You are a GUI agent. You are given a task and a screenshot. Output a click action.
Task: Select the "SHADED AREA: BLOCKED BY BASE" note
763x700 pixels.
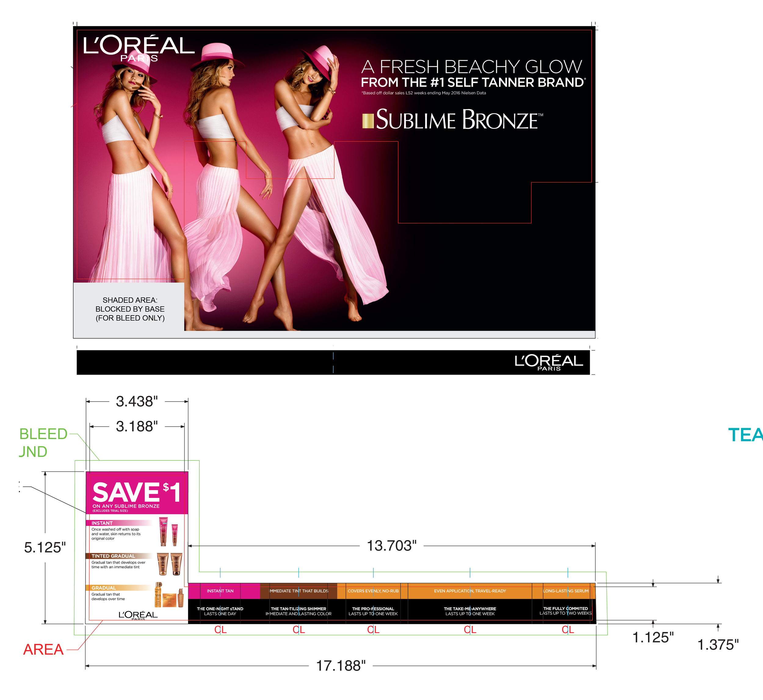tap(130, 309)
